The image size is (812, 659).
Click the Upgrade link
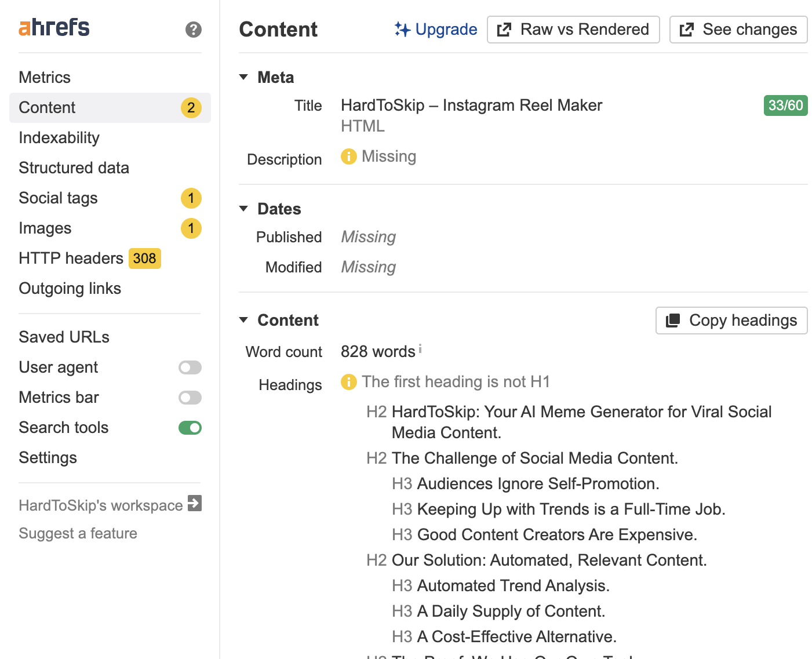point(445,29)
